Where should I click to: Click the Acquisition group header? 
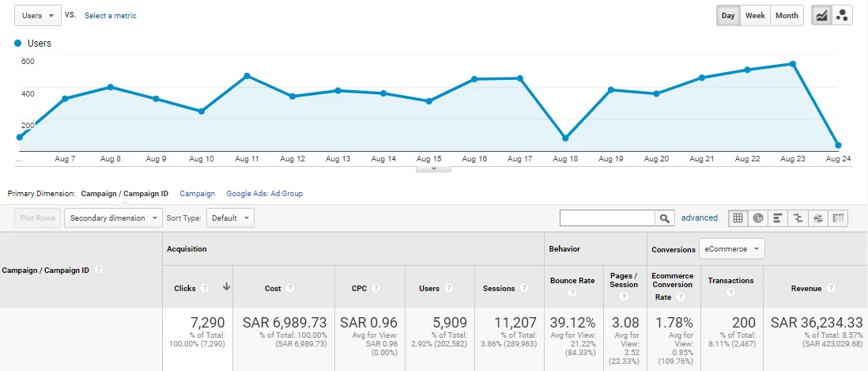187,249
